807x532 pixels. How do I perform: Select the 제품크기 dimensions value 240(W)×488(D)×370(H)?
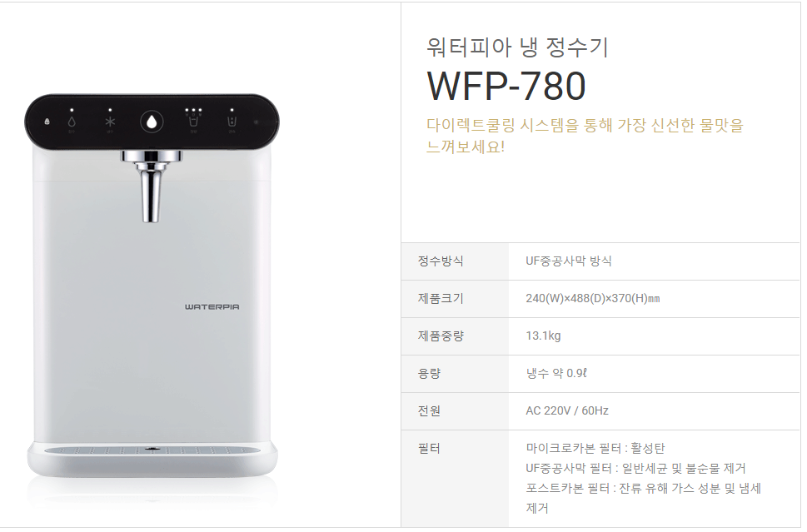pyautogui.click(x=593, y=298)
